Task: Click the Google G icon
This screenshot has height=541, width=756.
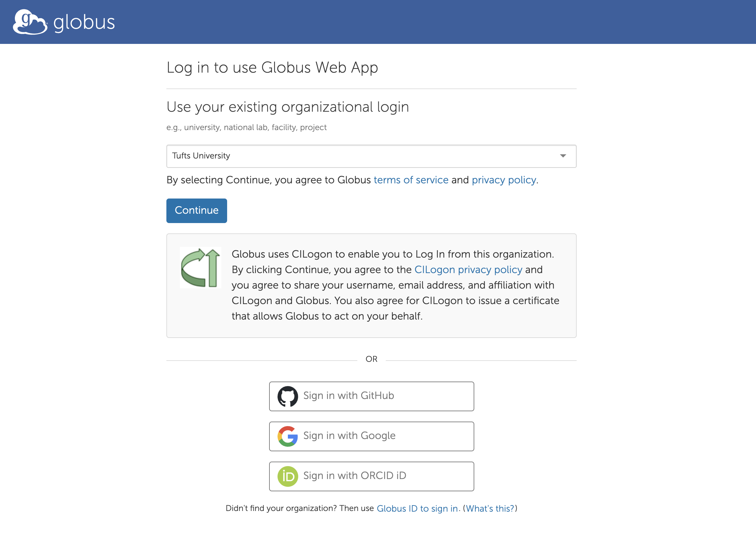Action: (287, 436)
